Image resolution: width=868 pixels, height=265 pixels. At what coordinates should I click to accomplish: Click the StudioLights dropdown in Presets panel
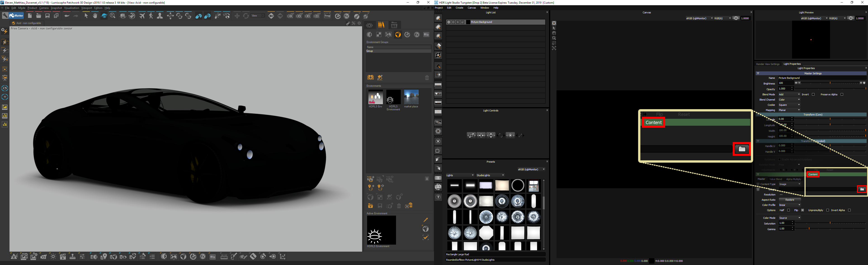coord(487,176)
